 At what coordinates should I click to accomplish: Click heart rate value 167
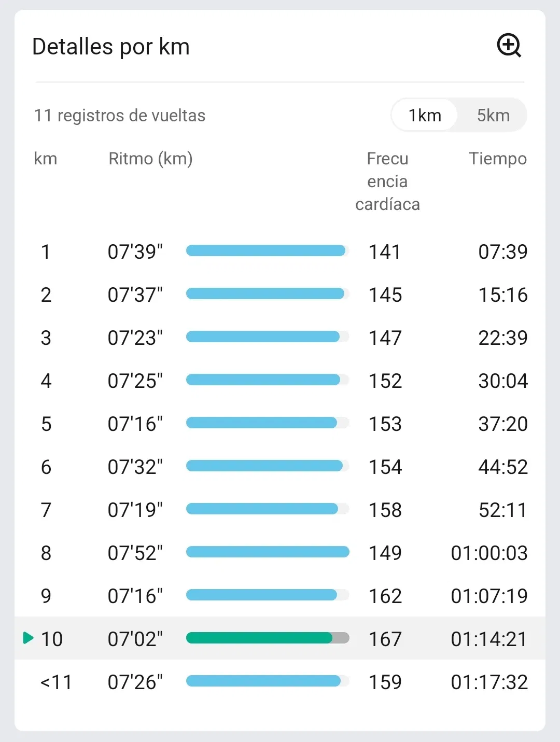(x=385, y=639)
